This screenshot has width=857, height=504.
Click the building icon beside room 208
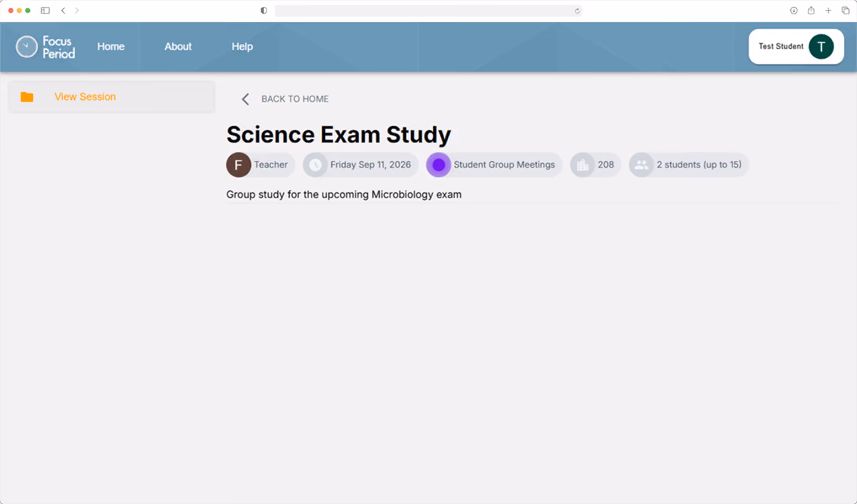coord(582,165)
